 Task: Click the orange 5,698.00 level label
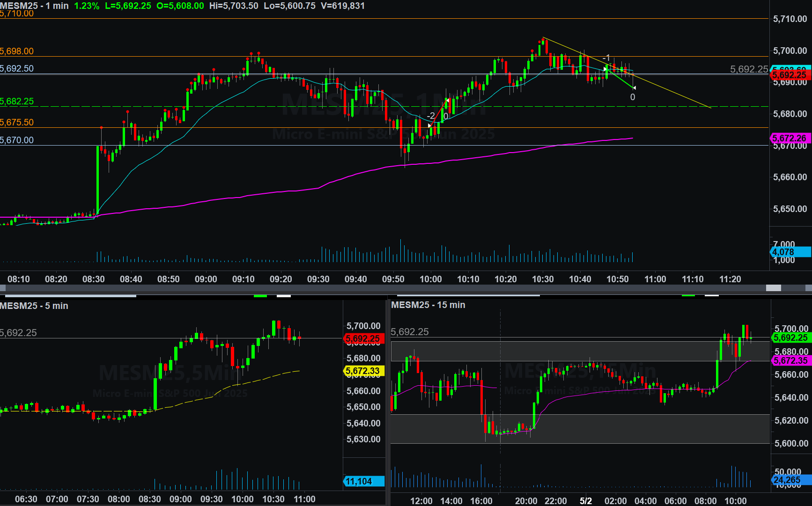pyautogui.click(x=17, y=51)
